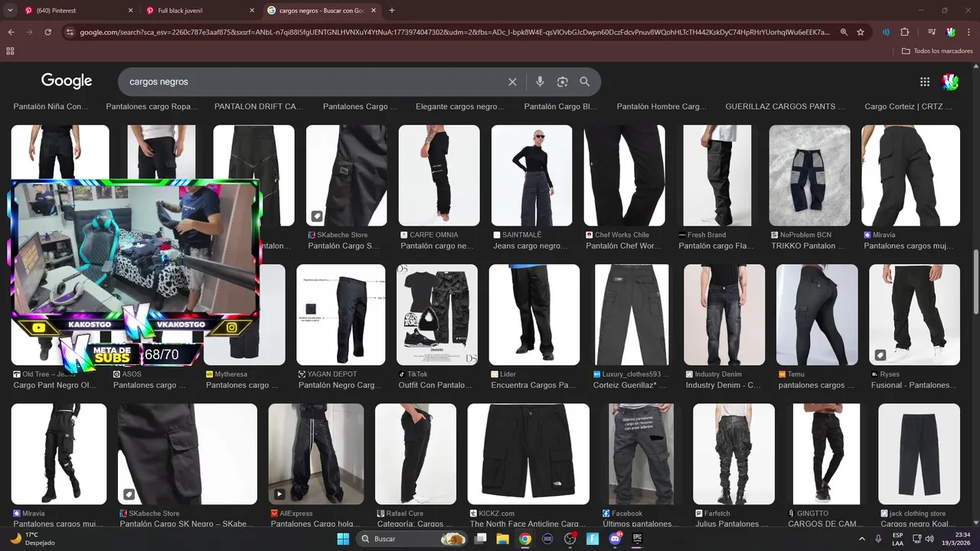Screen dimensions: 980x551
Task: Open the SAINTMALÉ model in black jeans image
Action: [532, 175]
